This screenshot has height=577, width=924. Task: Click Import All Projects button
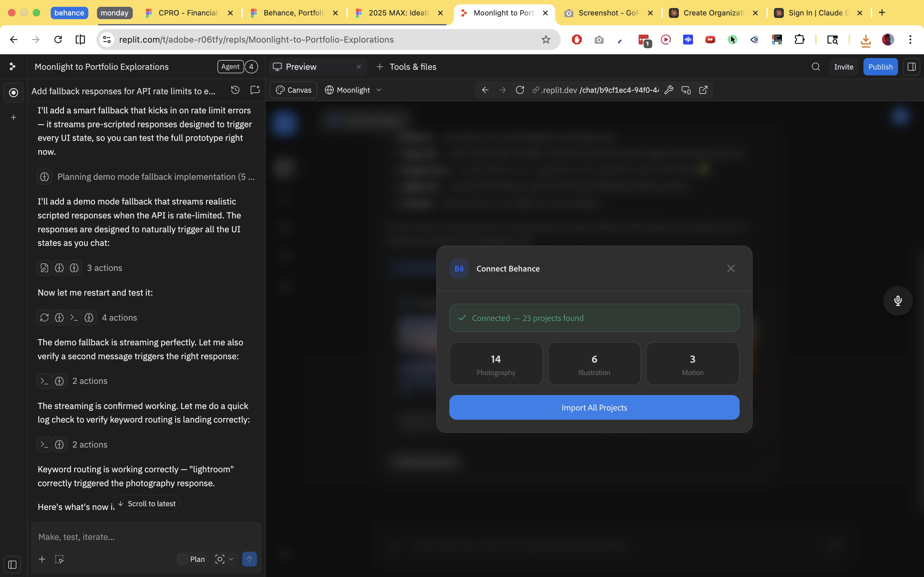594,407
